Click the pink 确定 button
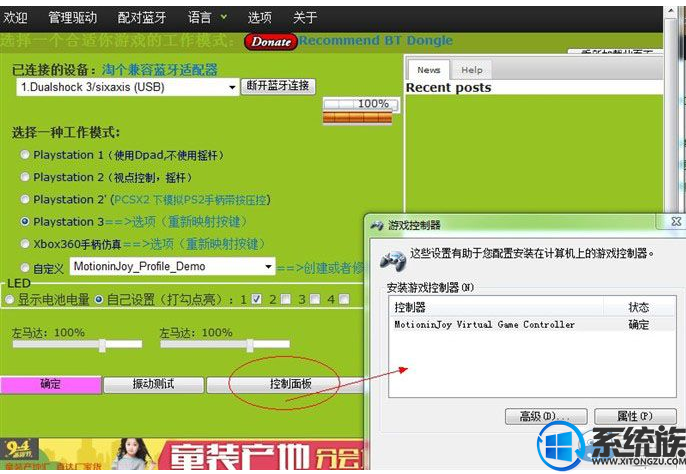The width and height of the screenshot is (686, 474). 51,385
